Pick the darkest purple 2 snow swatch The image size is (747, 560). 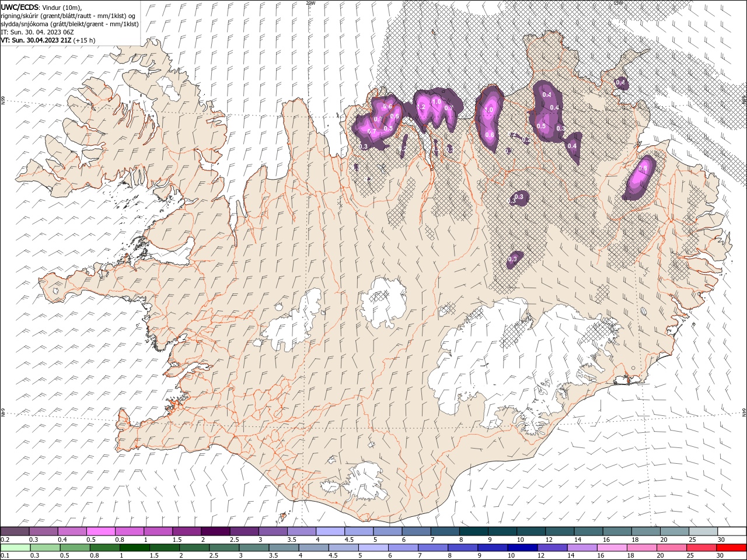point(215,531)
